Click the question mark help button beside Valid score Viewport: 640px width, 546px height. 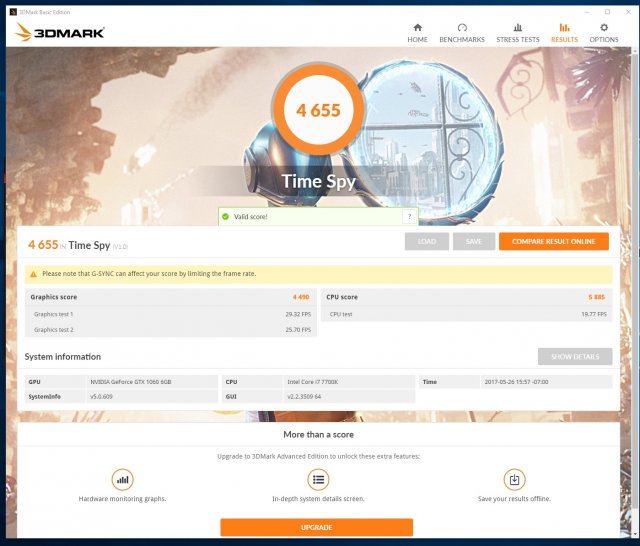pos(409,217)
